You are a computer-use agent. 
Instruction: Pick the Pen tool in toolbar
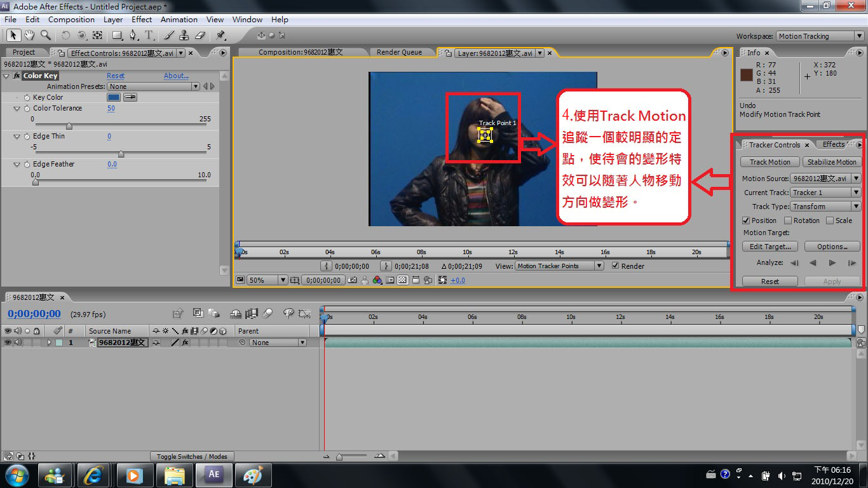[133, 36]
